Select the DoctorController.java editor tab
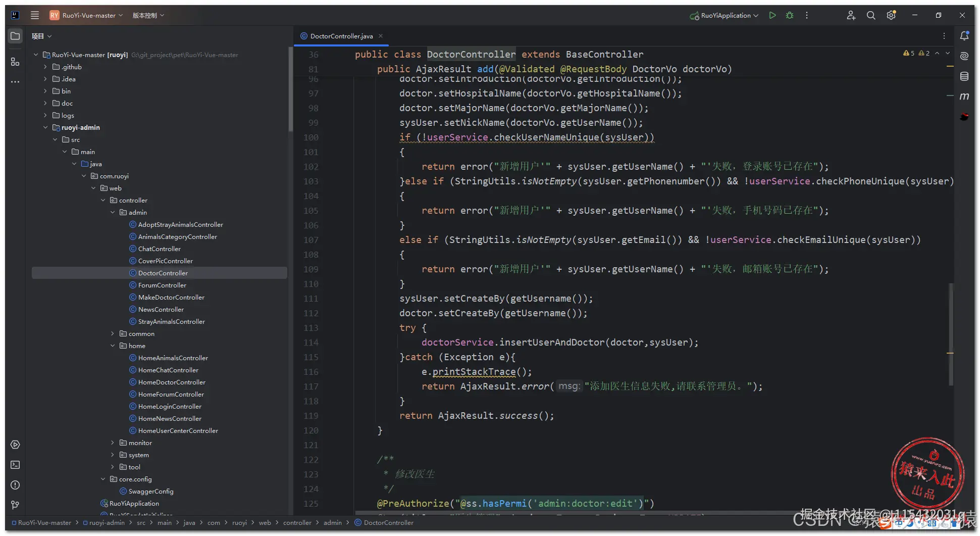The image size is (980, 536). (x=341, y=36)
